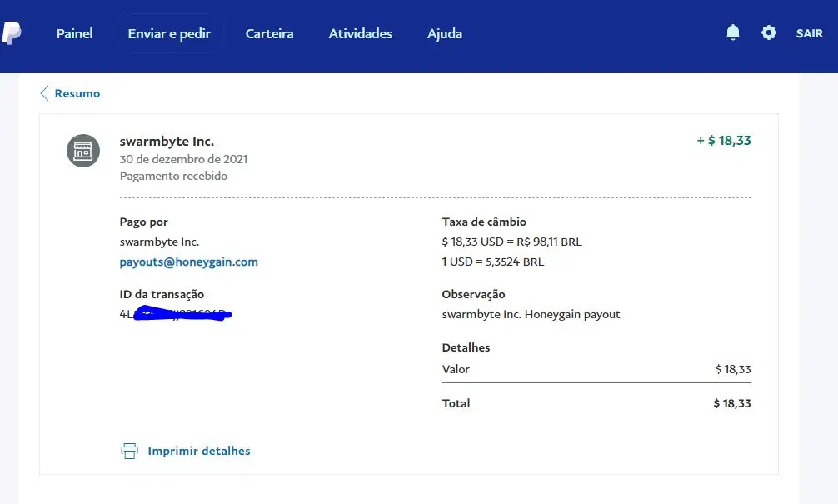Open the Ajuda menu
838x504 pixels.
coord(445,33)
